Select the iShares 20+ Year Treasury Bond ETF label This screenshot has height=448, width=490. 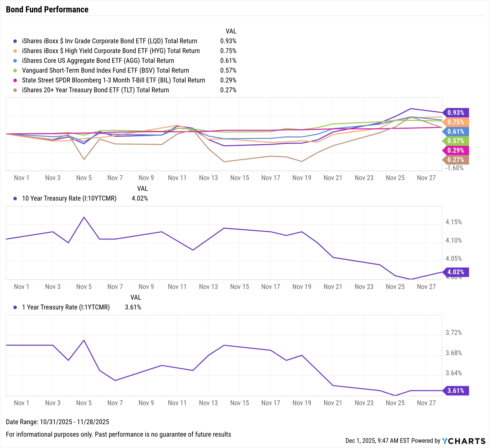coord(95,90)
